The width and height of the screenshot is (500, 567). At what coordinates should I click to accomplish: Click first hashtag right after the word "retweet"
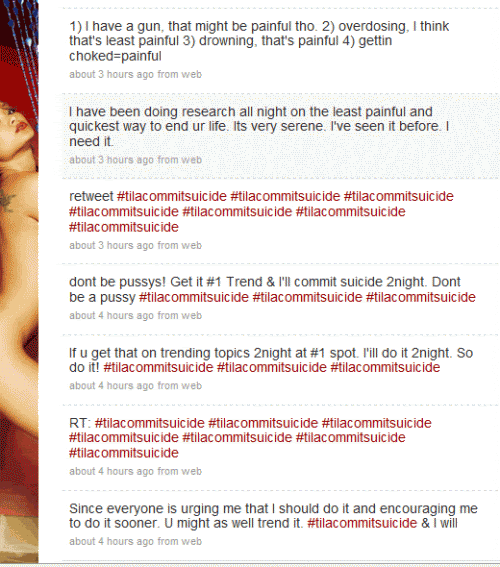click(172, 196)
